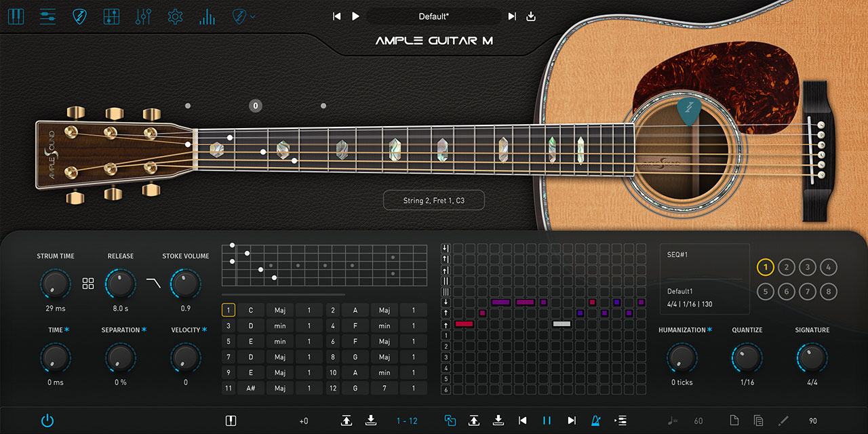Screen dimensions: 868x434
Task: Click the copy documents icon
Action: [759, 420]
